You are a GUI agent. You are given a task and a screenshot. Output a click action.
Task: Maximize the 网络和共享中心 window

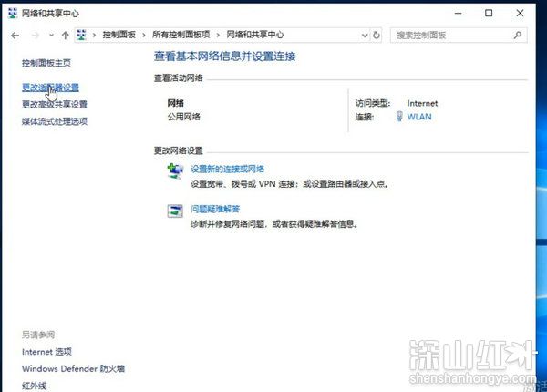(489, 14)
